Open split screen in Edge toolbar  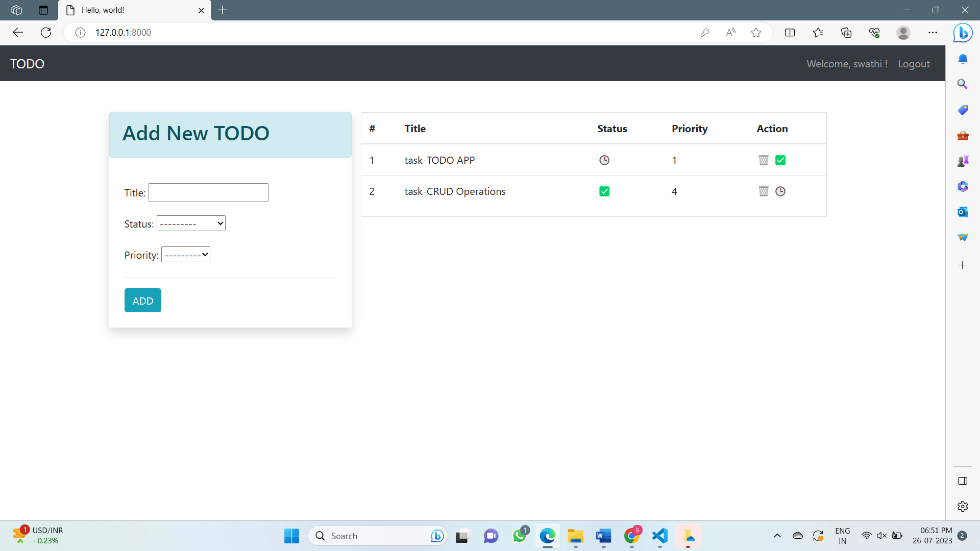pos(790,32)
